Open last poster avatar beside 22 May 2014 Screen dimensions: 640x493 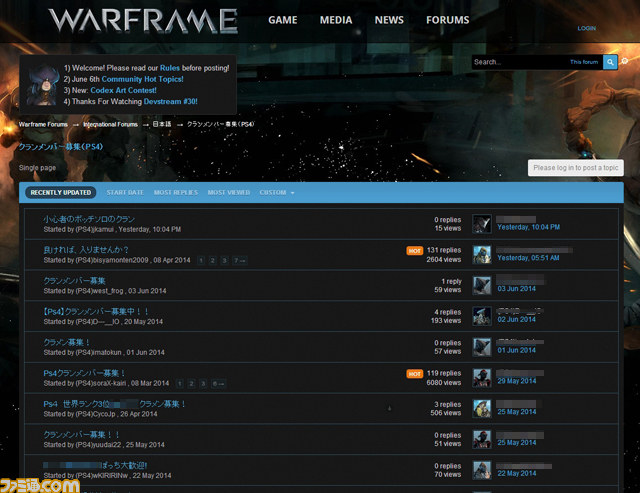coord(482,470)
